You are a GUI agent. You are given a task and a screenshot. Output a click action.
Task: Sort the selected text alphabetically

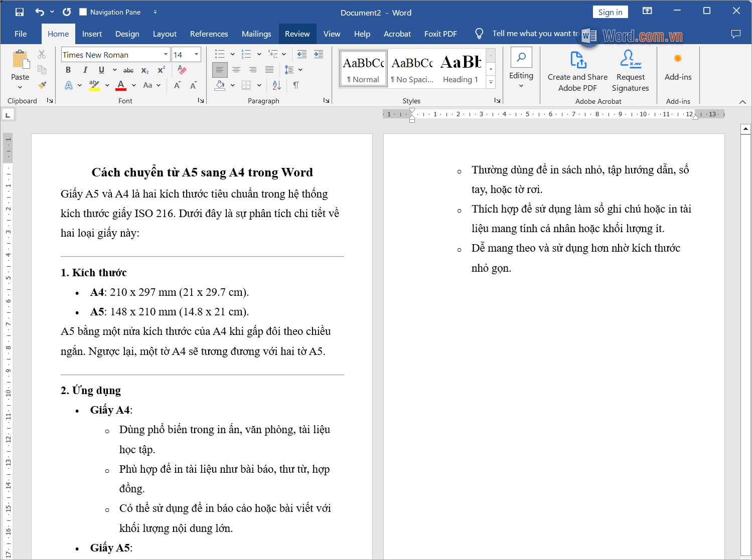tap(277, 85)
